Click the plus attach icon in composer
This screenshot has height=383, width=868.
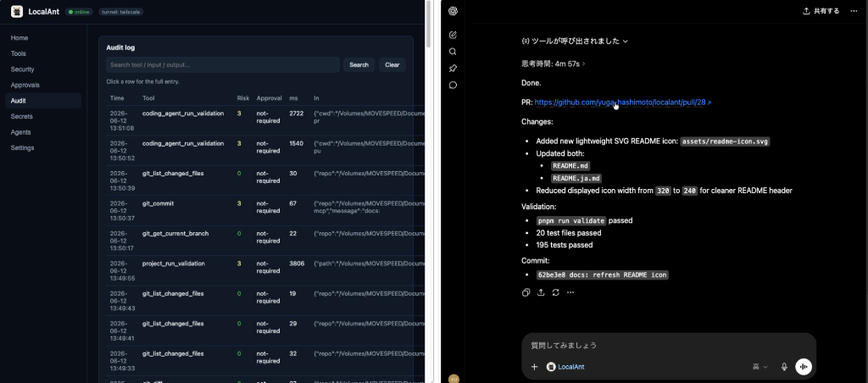click(534, 366)
